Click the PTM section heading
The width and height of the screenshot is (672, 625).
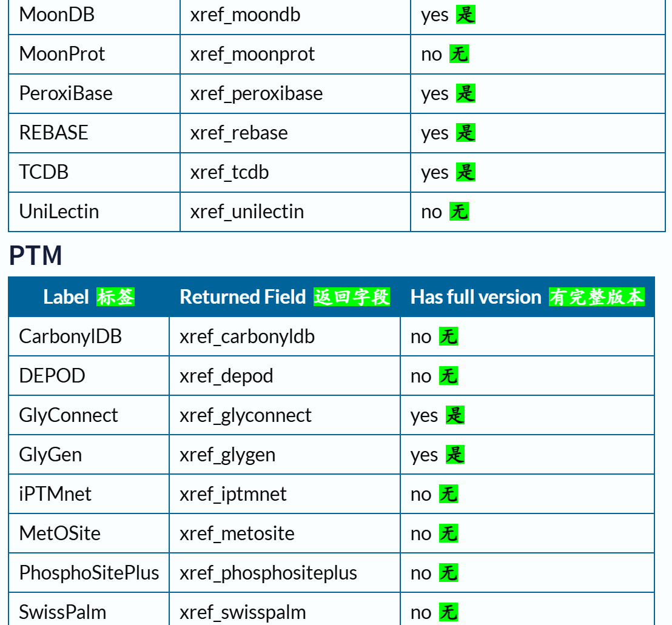(36, 256)
